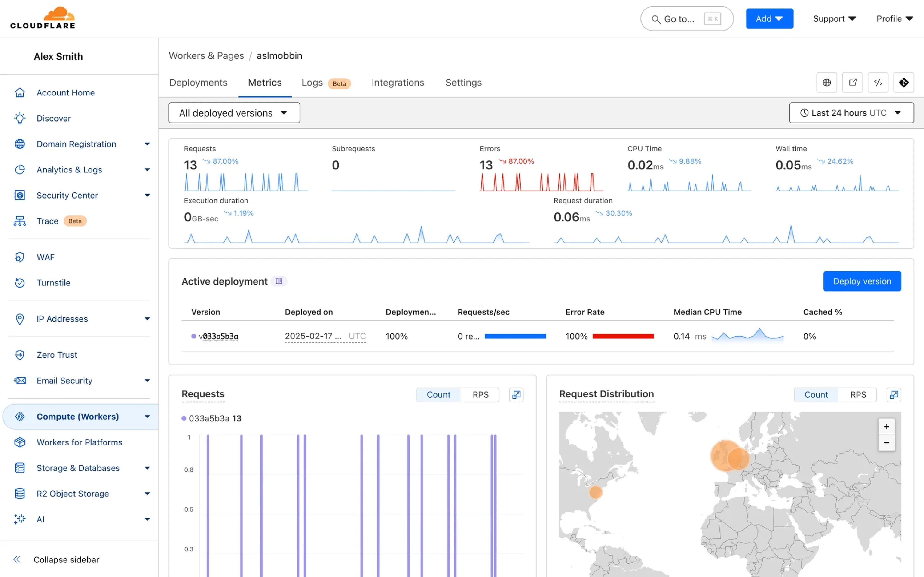Open the Zero Trust sidebar link
Viewport: 924px width, 577px height.
click(57, 355)
